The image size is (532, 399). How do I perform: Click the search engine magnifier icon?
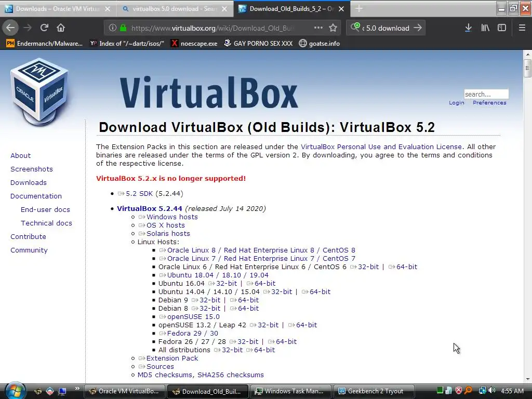tap(355, 27)
